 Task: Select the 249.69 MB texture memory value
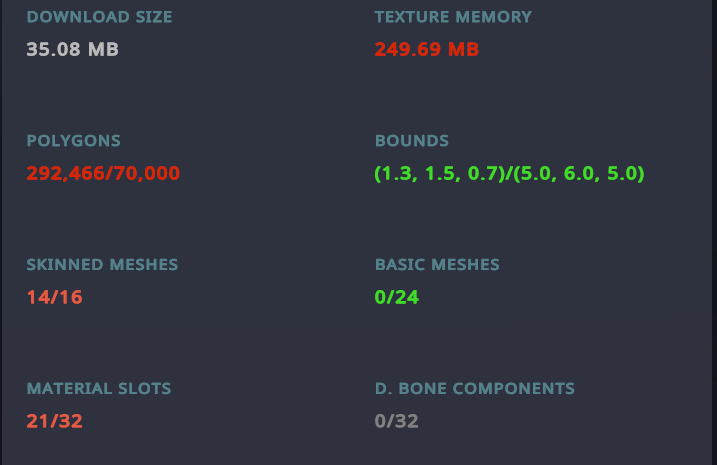coord(427,49)
